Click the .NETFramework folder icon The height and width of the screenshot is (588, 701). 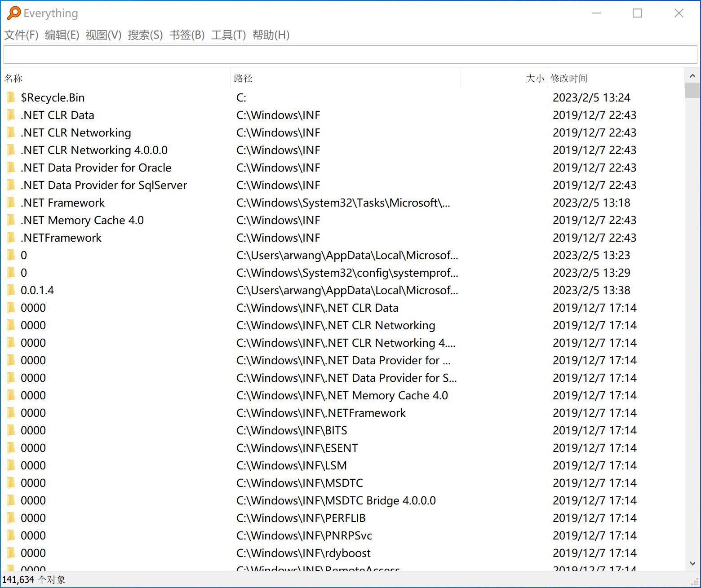tap(11, 238)
